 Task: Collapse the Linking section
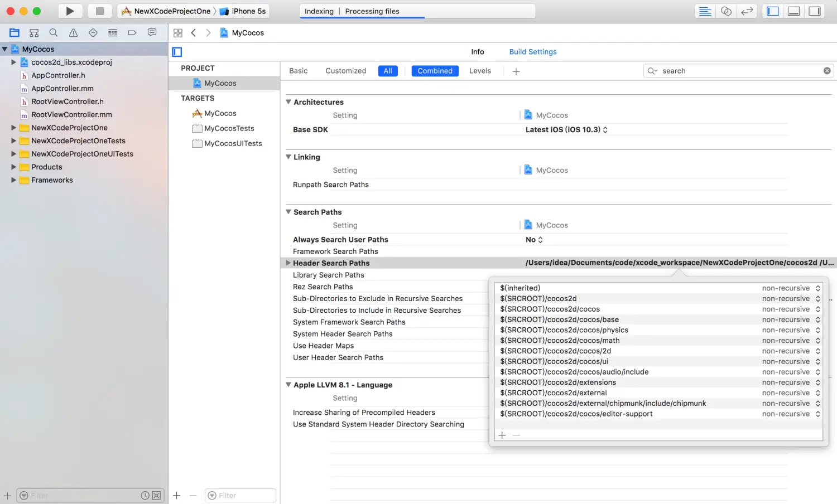288,157
